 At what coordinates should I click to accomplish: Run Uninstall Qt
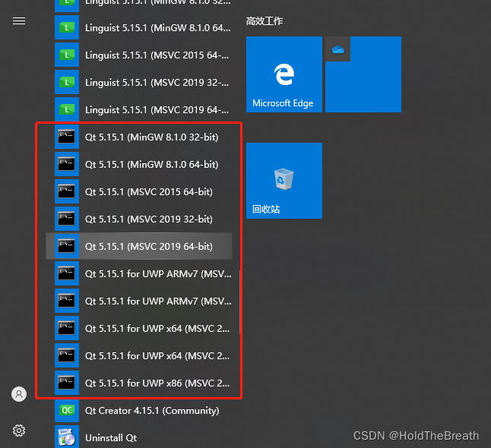pyautogui.click(x=139, y=437)
